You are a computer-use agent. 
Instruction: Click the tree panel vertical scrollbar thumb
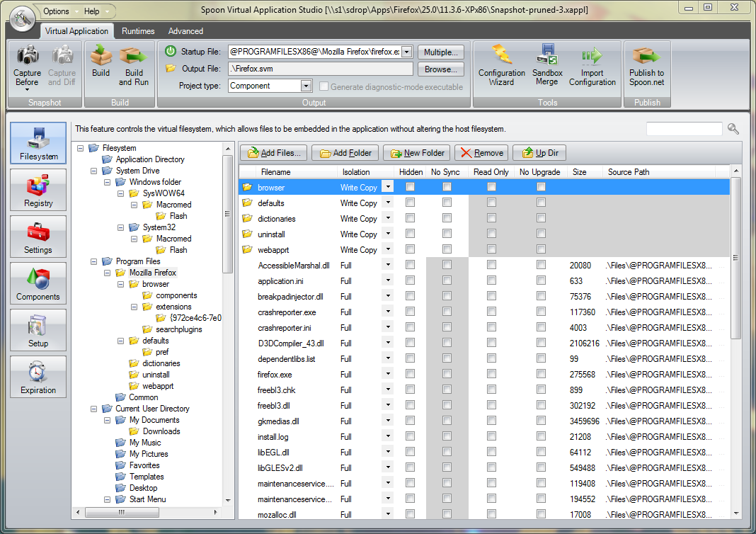pos(227,214)
